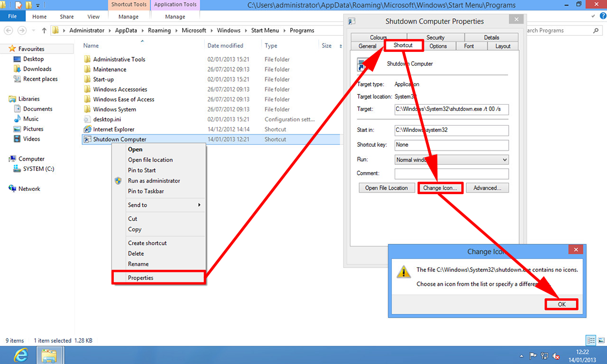Open the File menu
The width and height of the screenshot is (607, 364).
pos(12,16)
